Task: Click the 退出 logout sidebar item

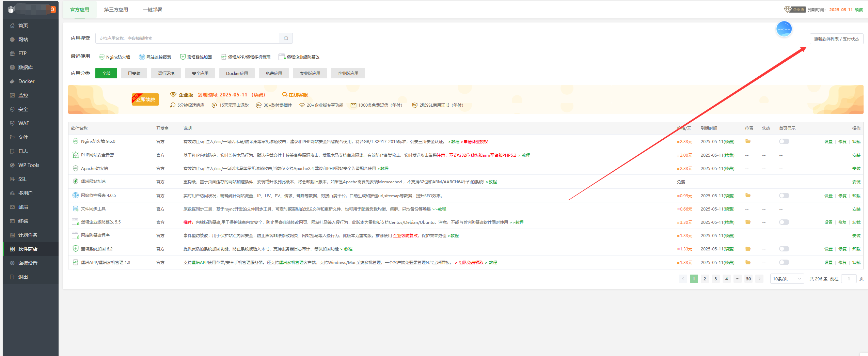Action: point(31,277)
